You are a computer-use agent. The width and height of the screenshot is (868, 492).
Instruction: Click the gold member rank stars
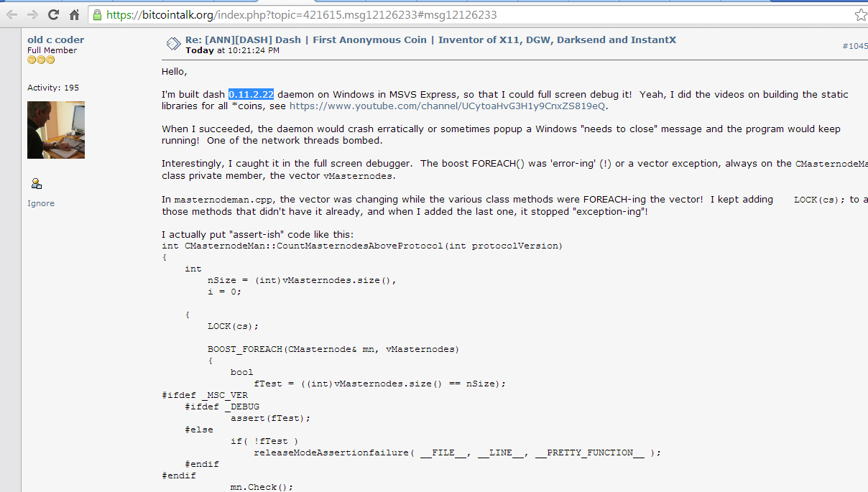pyautogui.click(x=41, y=60)
